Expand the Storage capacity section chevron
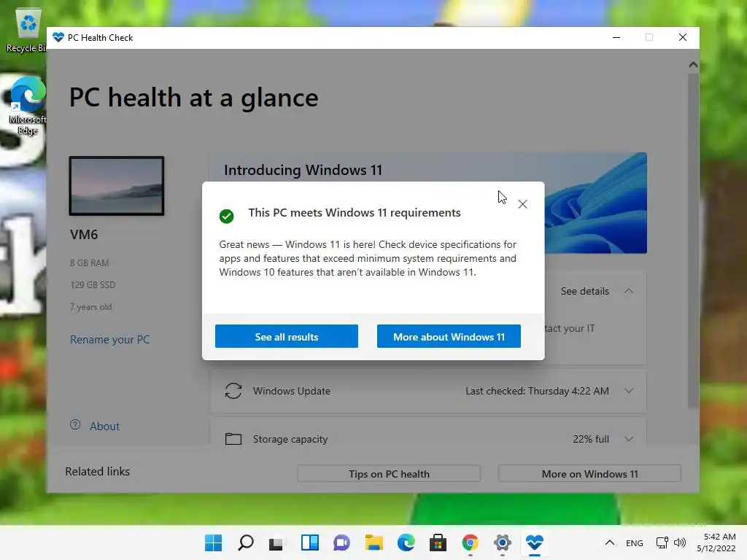Image resolution: width=747 pixels, height=560 pixels. [629, 439]
